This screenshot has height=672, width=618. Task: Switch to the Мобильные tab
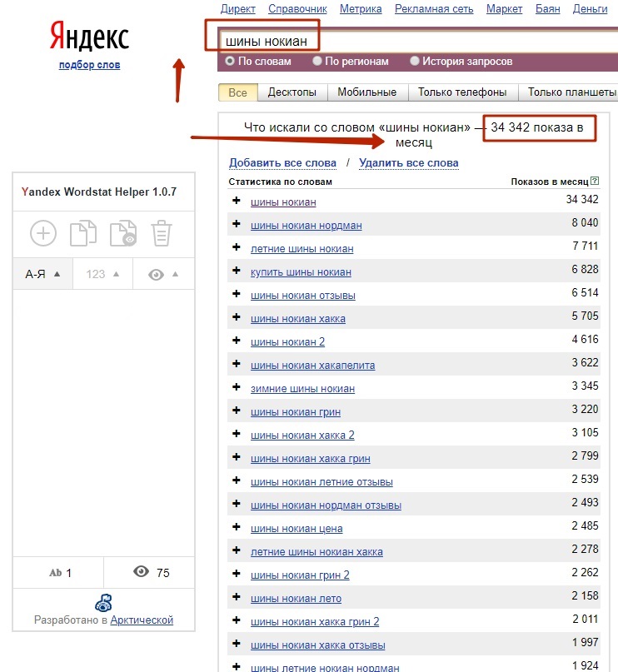click(x=367, y=92)
